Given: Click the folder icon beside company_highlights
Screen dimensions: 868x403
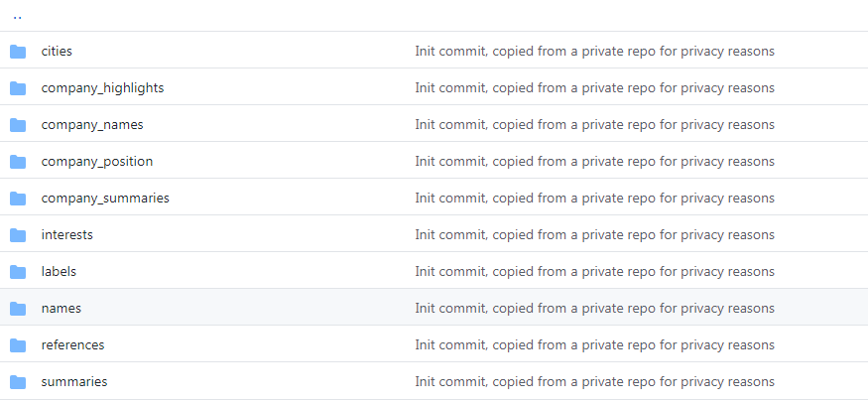Looking at the screenshot, I should pyautogui.click(x=18, y=88).
